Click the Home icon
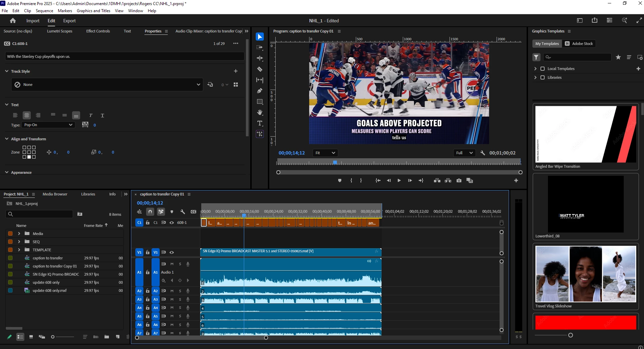 (13, 21)
